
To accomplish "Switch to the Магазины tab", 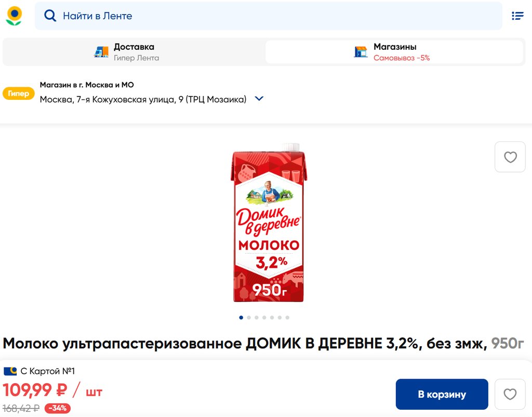I will click(x=394, y=52).
